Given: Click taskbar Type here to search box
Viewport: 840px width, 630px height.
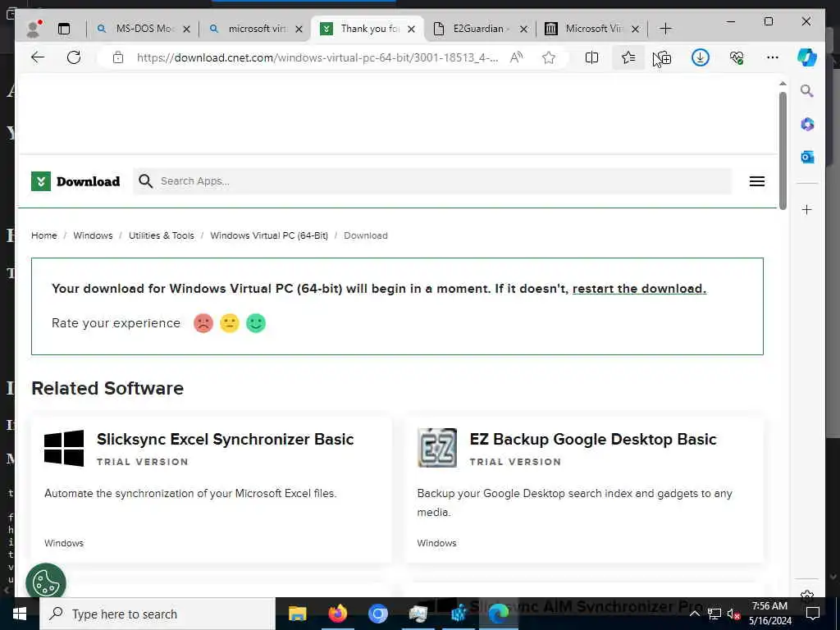Looking at the screenshot, I should pyautogui.click(x=157, y=614).
